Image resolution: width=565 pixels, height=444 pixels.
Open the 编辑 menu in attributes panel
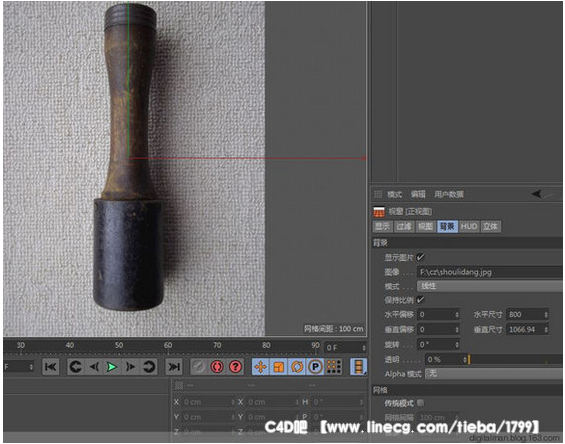(x=418, y=195)
